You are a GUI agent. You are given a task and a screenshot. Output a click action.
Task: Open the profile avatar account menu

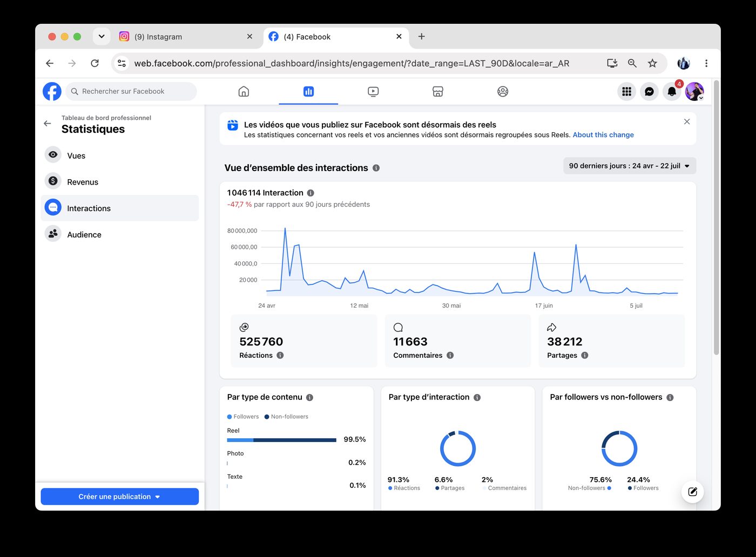point(694,91)
